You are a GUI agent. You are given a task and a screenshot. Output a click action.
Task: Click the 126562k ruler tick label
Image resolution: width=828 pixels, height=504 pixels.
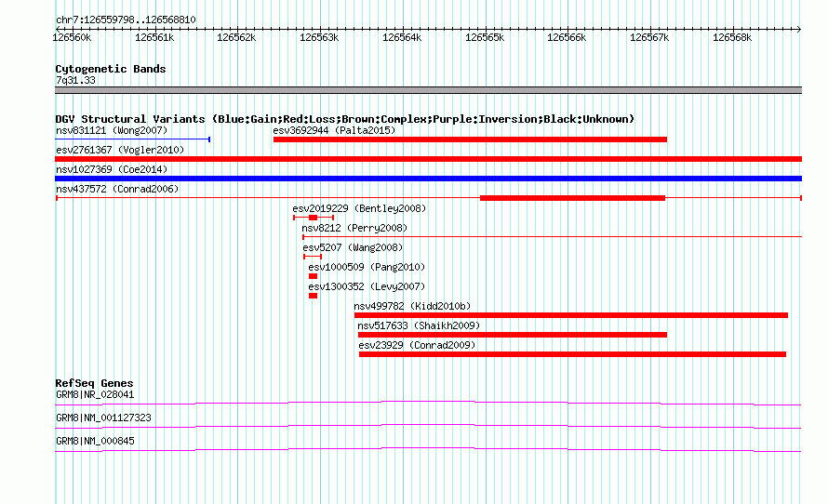pyautogui.click(x=236, y=37)
